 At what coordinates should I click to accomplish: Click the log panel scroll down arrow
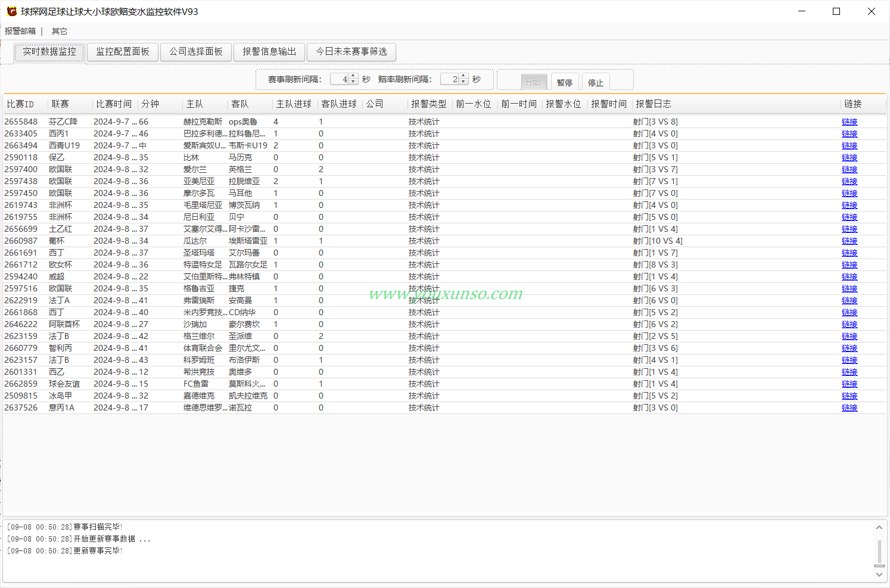tap(879, 575)
